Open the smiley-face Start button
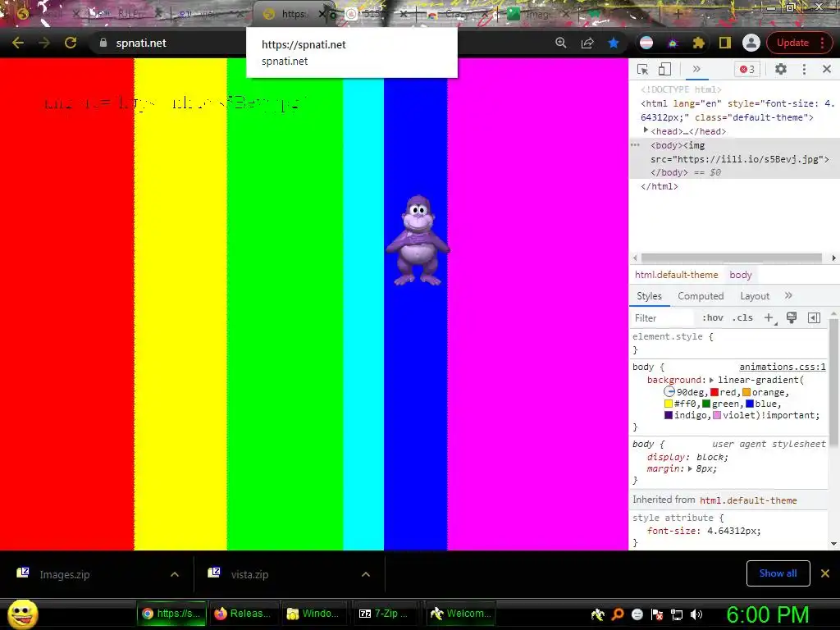Image resolution: width=840 pixels, height=630 pixels. [22, 614]
